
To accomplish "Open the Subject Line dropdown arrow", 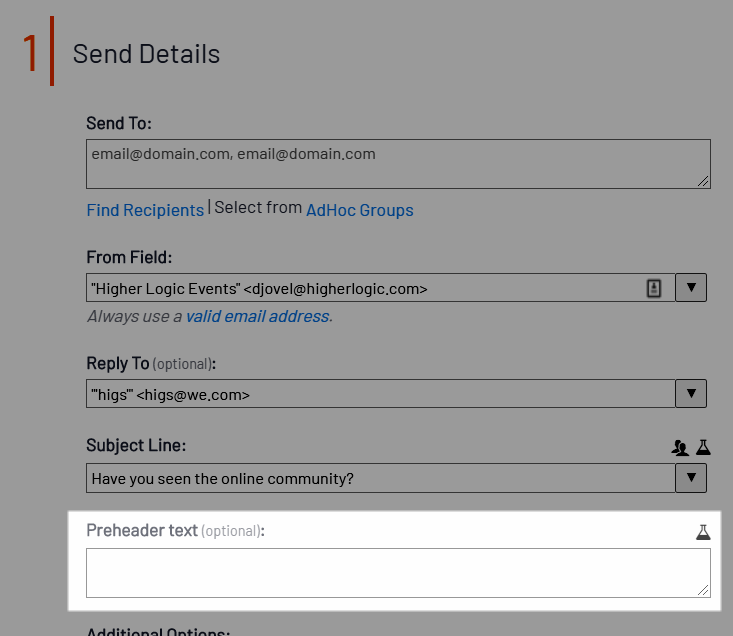I will point(691,478).
